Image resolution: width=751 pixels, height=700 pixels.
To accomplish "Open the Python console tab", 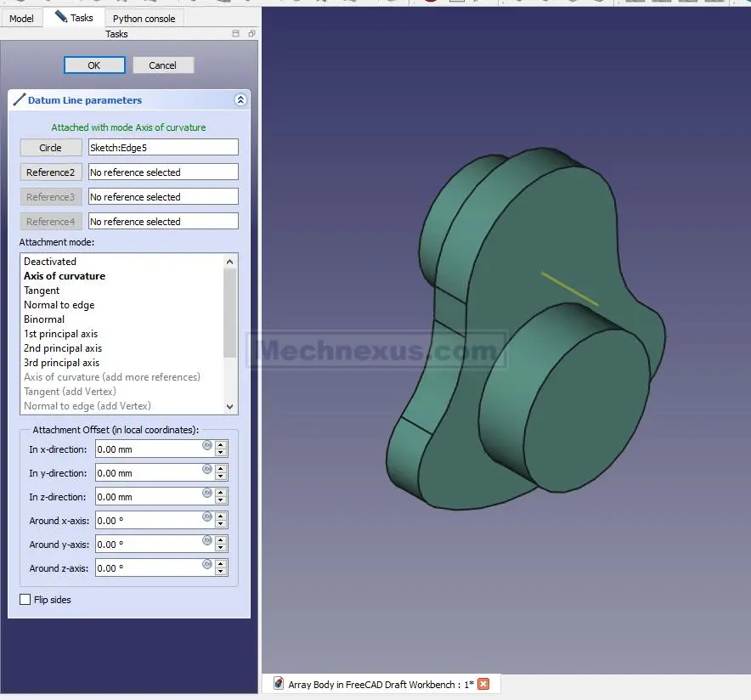I will click(x=144, y=18).
